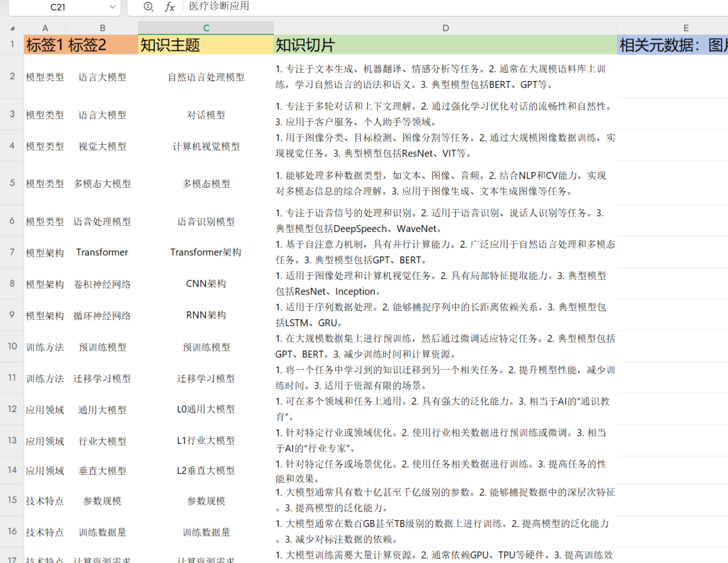Select cell 计算机视觉模型

coord(206,146)
